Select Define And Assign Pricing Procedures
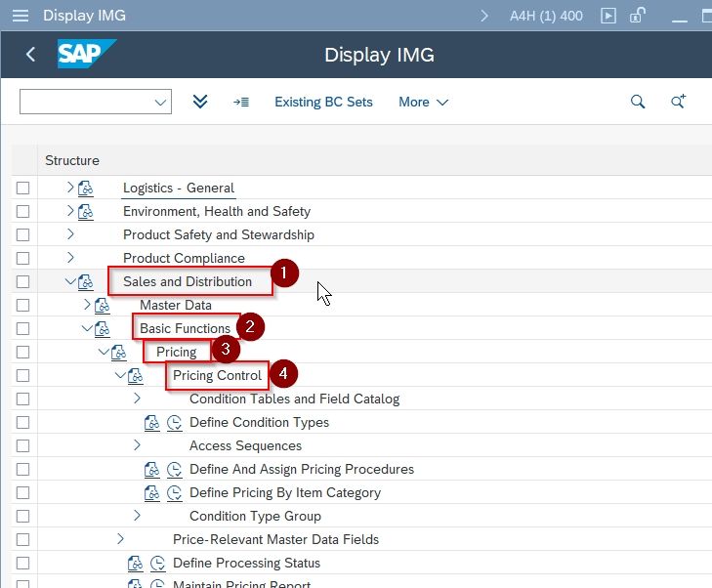 302,470
